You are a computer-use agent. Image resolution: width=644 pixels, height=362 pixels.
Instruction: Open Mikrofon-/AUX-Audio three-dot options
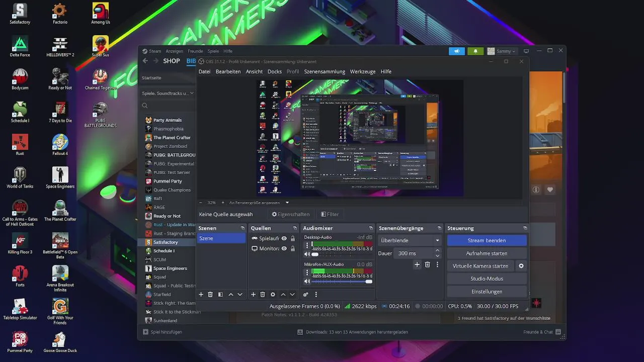[x=307, y=273]
